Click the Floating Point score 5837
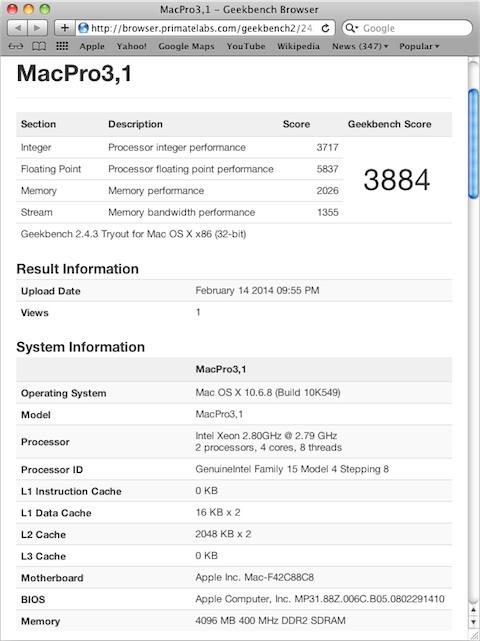480x641 pixels. click(x=327, y=169)
